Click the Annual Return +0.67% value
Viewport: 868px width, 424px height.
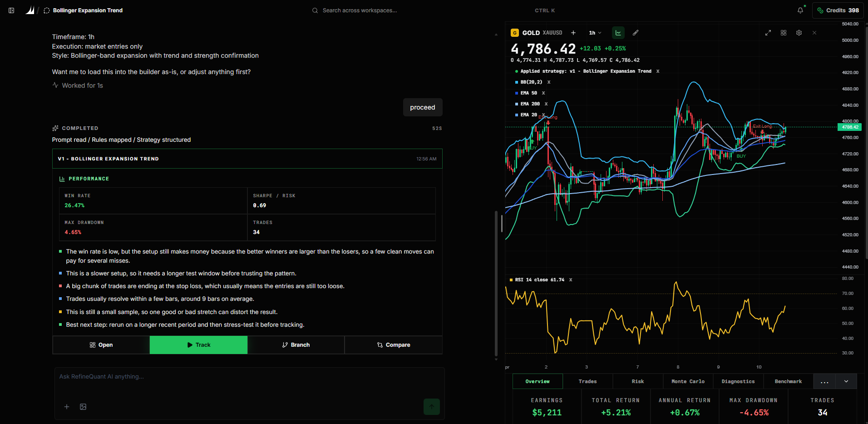pos(685,413)
